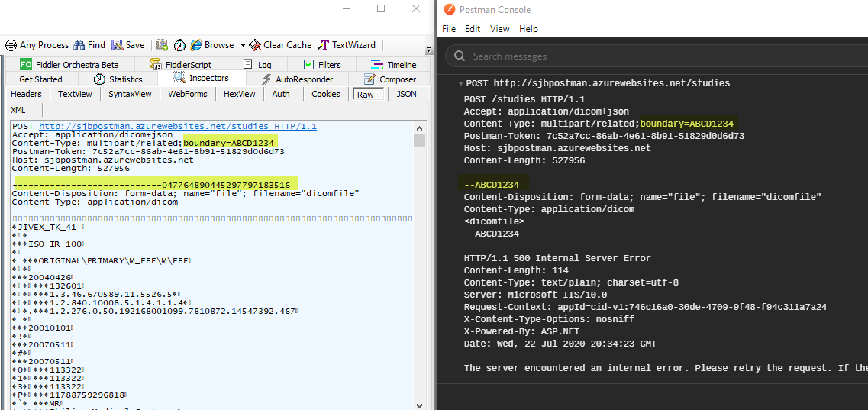
Task: Click the highlighted 047764890445297797183516 boundary line in Fiddler
Action: point(152,185)
